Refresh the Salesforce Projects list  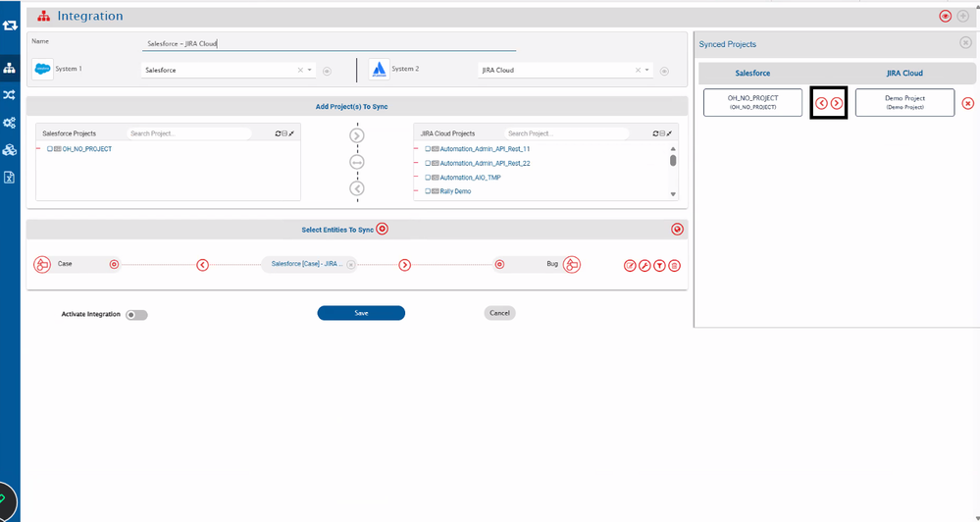tap(279, 133)
